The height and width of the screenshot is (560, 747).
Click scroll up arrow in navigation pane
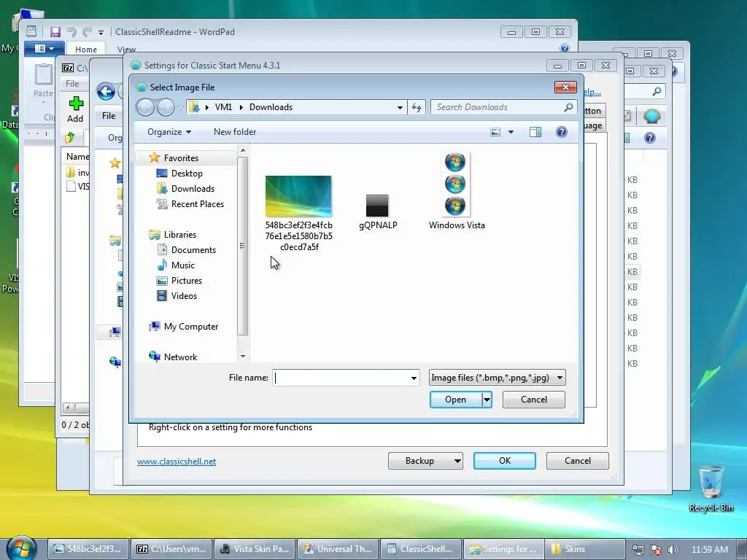(242, 150)
